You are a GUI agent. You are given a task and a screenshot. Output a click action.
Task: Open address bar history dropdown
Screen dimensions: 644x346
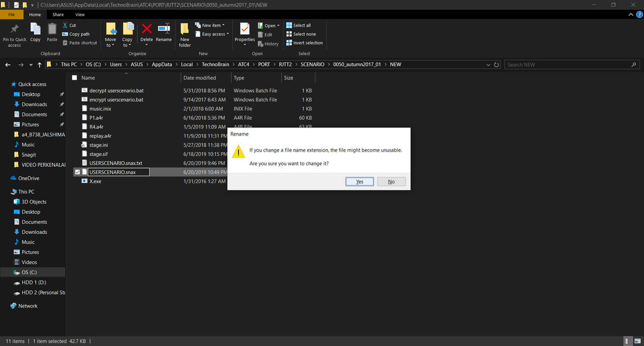pos(489,64)
